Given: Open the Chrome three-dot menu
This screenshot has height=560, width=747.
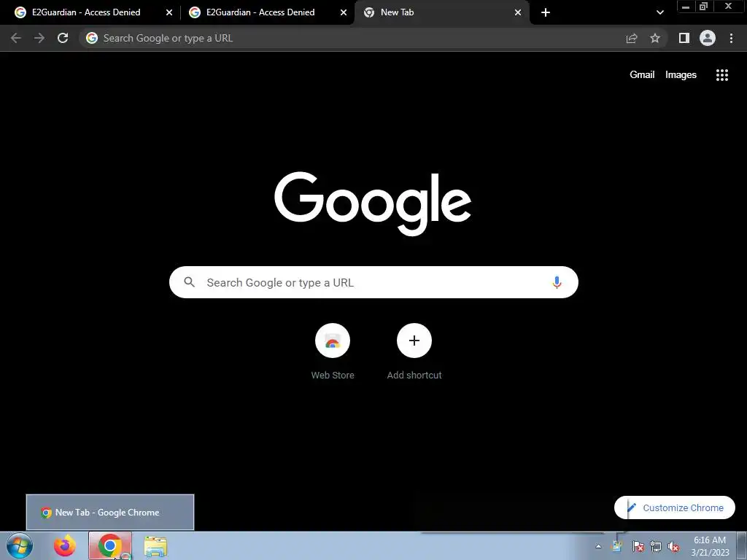Looking at the screenshot, I should pyautogui.click(x=731, y=38).
